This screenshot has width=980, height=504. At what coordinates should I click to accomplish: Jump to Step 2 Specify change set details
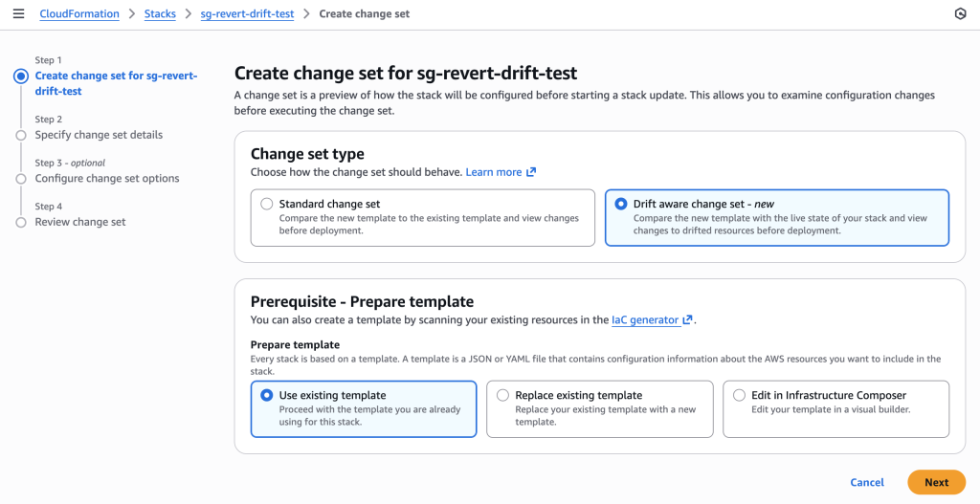(x=99, y=135)
